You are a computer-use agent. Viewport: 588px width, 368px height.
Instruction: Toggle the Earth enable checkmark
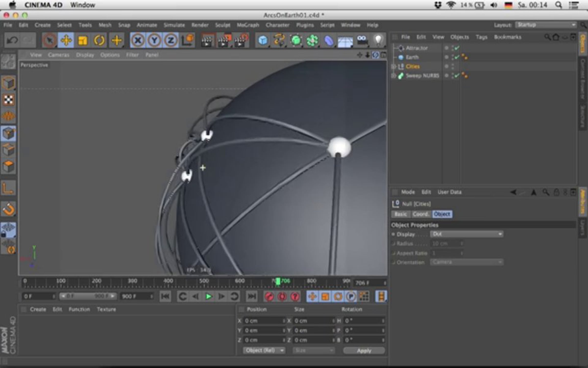(x=457, y=57)
